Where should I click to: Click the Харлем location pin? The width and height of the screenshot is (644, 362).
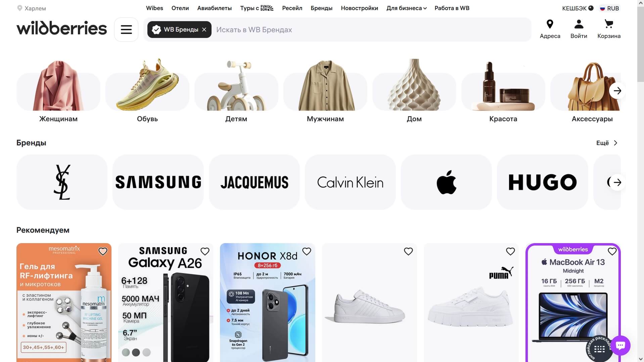tap(20, 8)
